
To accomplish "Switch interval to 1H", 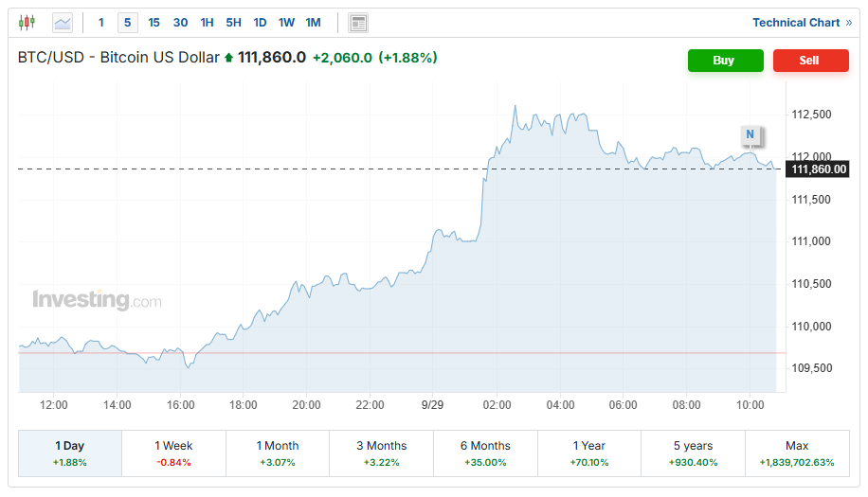I will coord(207,23).
